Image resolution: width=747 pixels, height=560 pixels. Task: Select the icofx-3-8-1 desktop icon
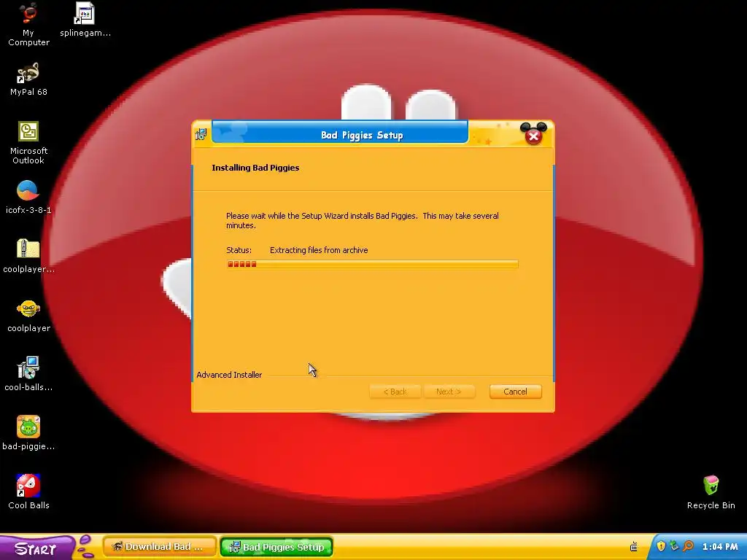(x=28, y=197)
